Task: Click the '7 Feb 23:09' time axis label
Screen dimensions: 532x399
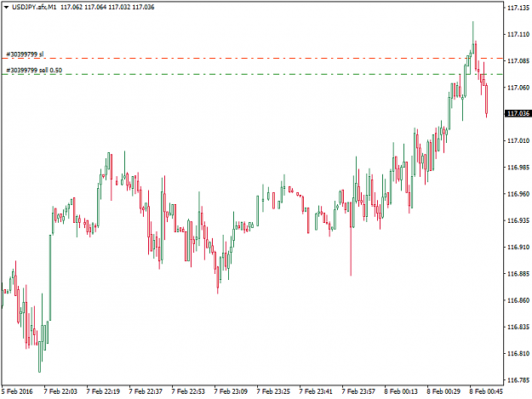Action: coord(231,391)
